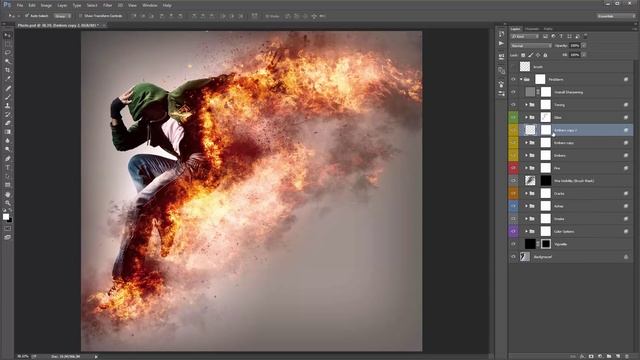Switch to the Paths tab

[548, 29]
